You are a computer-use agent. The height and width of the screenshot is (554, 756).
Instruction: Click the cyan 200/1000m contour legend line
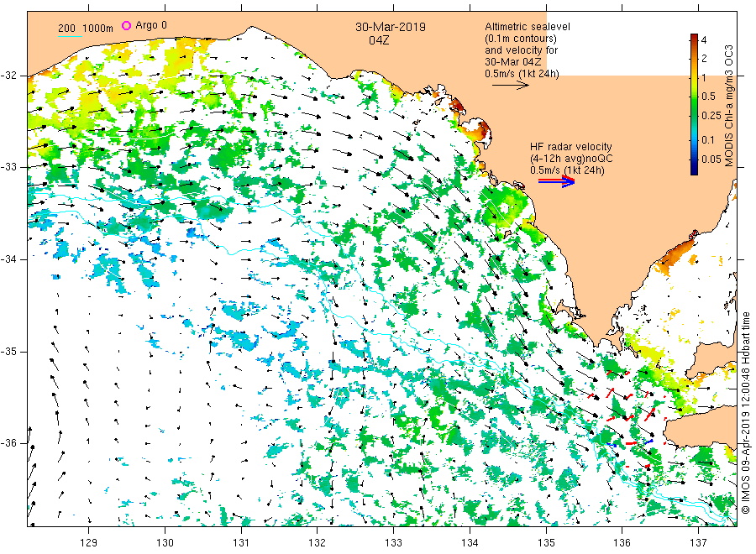[x=70, y=36]
